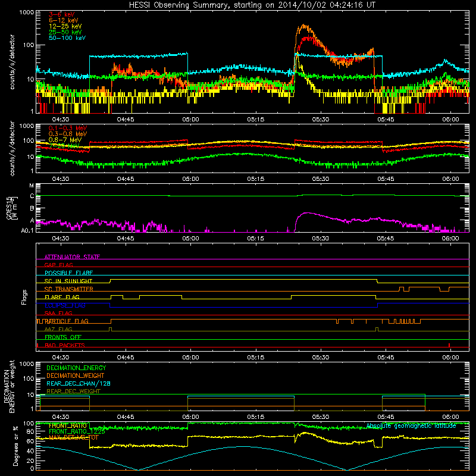476x476 pixels.
Task: Click the FRONT_RATIO legend label
Action: pyautogui.click(x=68, y=425)
